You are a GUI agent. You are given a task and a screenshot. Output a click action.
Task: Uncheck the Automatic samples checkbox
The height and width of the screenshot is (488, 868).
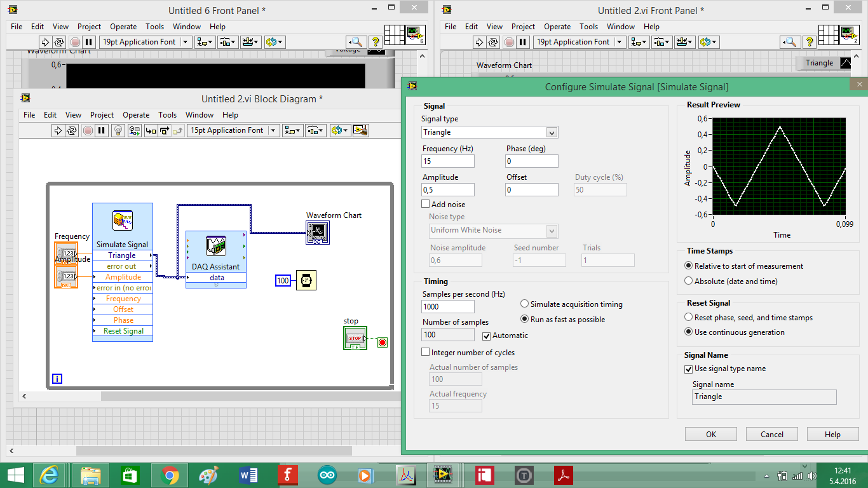click(487, 335)
